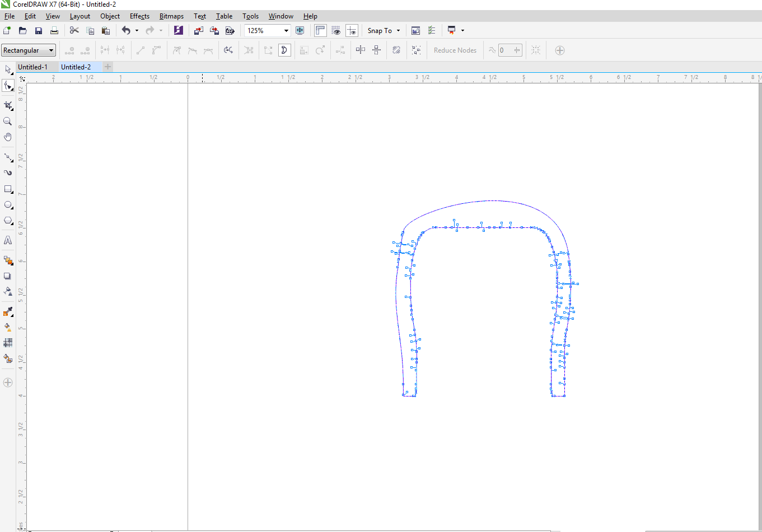Toggle elastic mode icon

pos(396,50)
